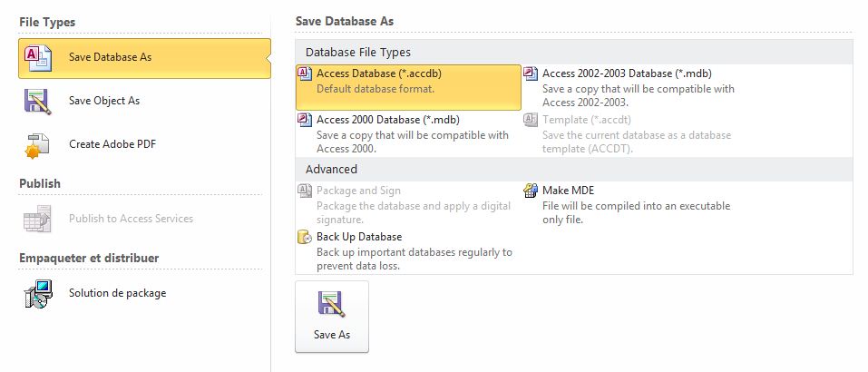Pick the Access 2000 Database (*.mdb) label
Image resolution: width=868 pixels, height=372 pixels.
click(388, 120)
